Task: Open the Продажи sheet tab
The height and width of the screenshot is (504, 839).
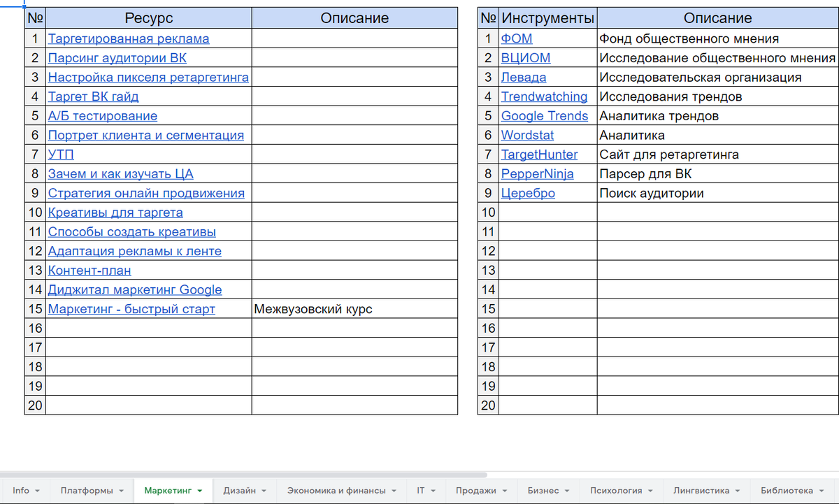Action: click(482, 491)
